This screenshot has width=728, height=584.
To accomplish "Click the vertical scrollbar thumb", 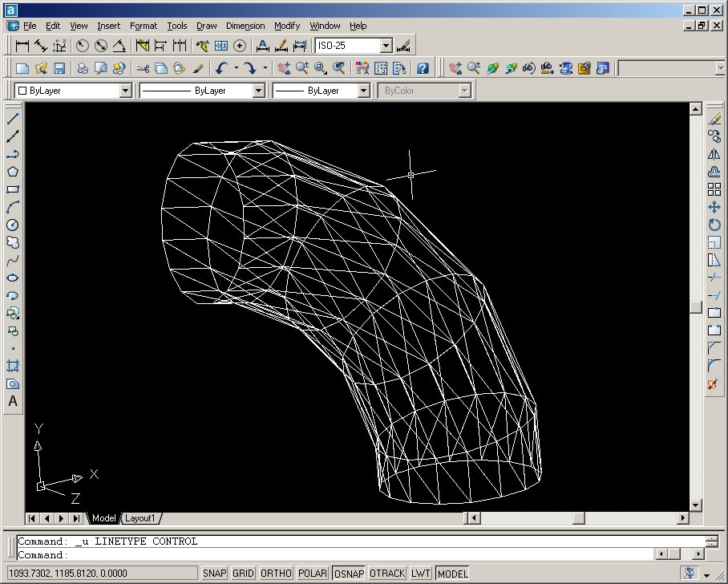I will pos(696,307).
